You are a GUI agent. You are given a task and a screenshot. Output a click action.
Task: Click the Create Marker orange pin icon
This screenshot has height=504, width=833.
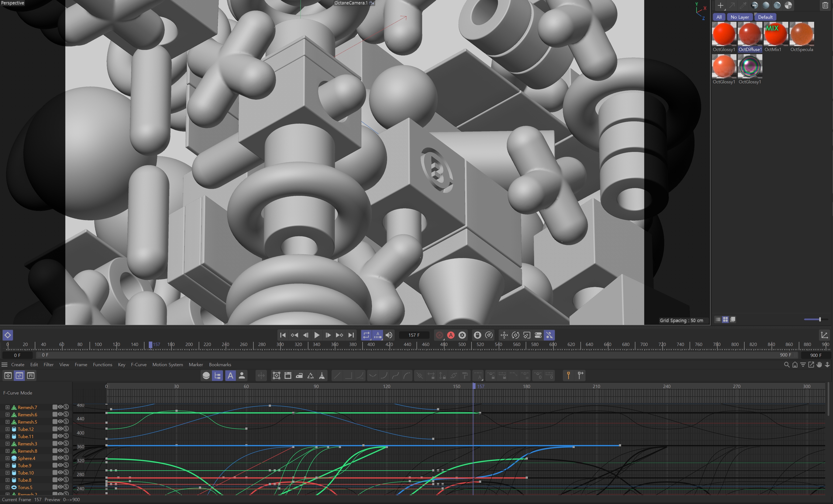point(568,376)
